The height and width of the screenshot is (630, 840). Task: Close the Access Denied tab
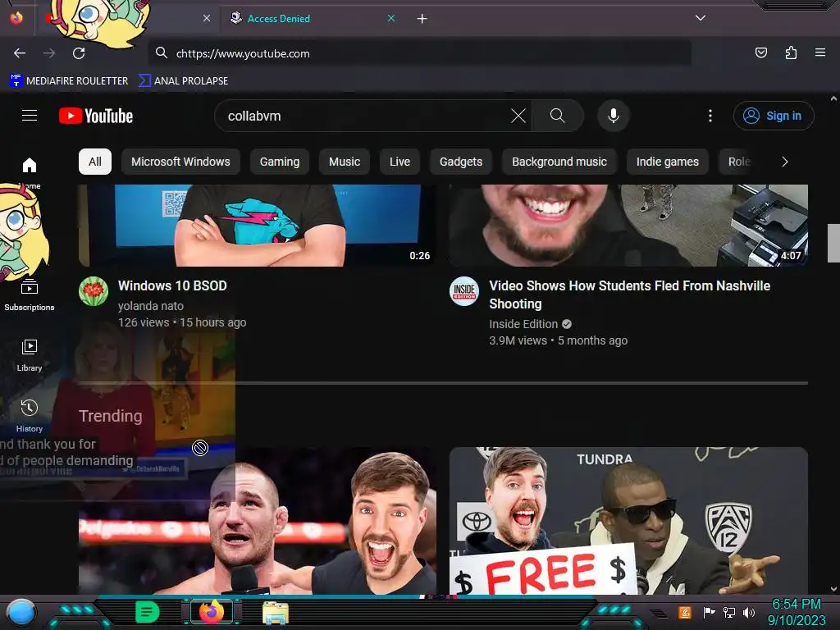pyautogui.click(x=391, y=18)
